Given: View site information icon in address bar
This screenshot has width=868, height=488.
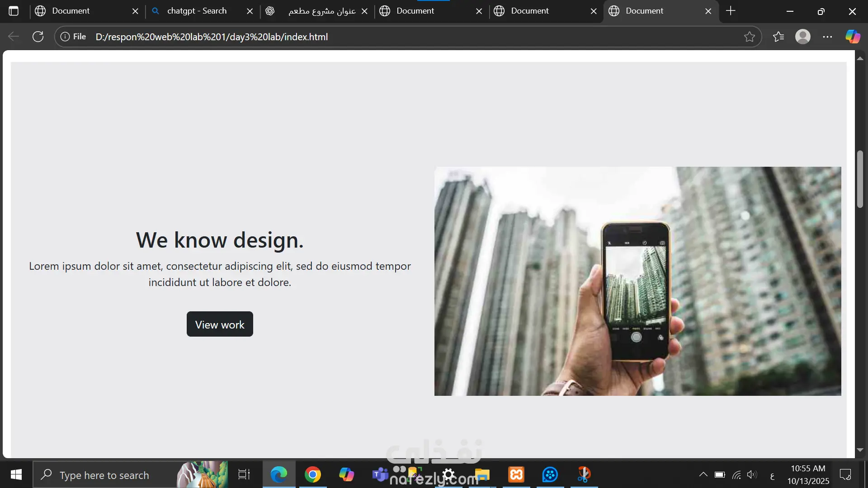Looking at the screenshot, I should click(65, 37).
